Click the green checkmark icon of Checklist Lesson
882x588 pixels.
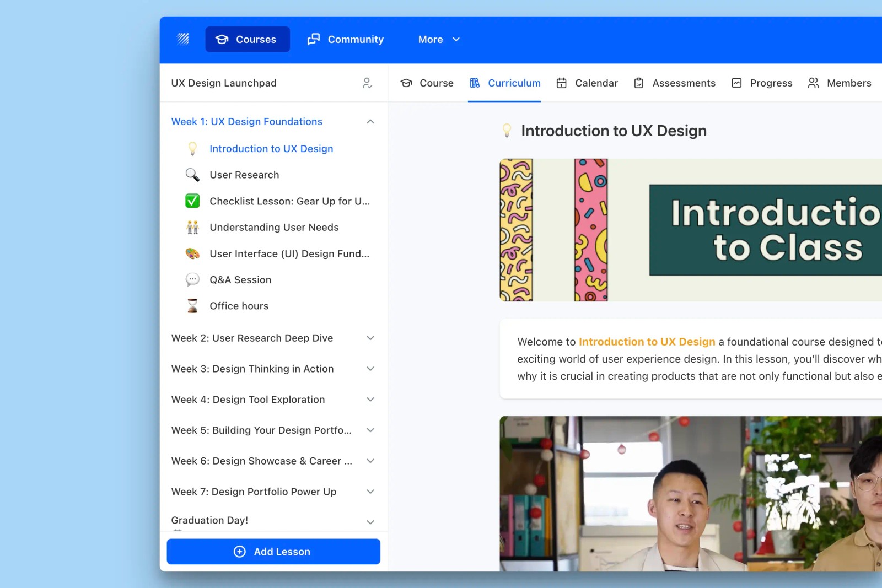tap(192, 201)
